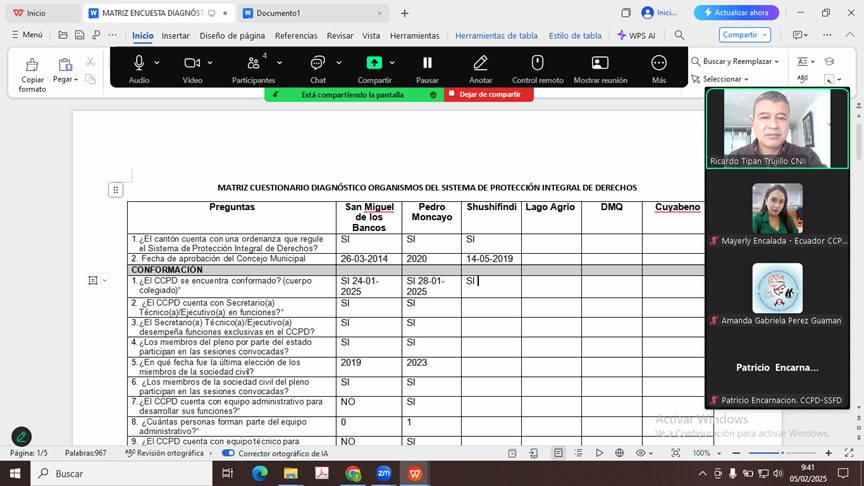
Task: Open the WPS Menú
Action: 27,35
